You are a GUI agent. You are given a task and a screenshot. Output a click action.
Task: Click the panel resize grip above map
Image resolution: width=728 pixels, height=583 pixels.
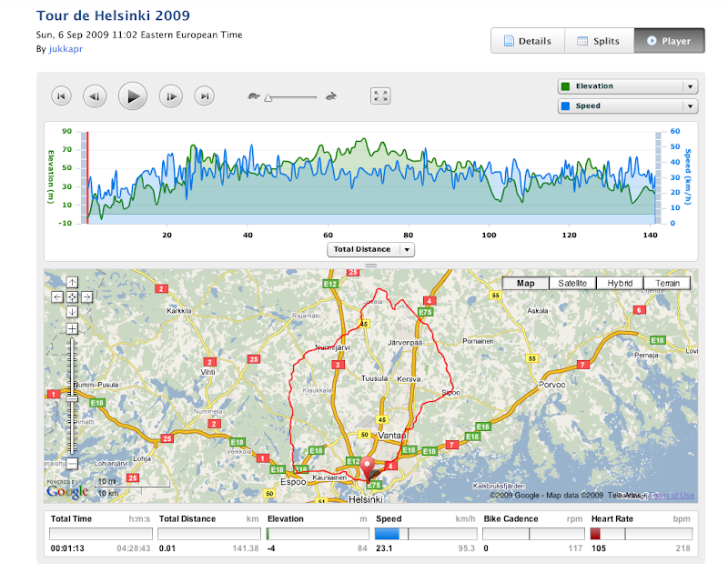click(370, 266)
